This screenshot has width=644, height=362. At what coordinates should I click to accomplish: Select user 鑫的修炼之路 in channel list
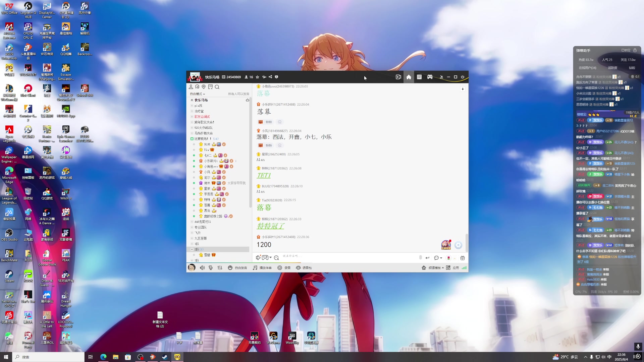(x=213, y=216)
